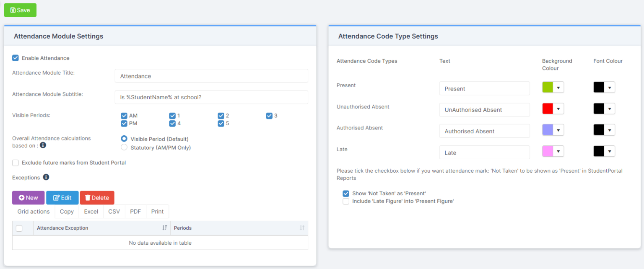The width and height of the screenshot is (644, 269).
Task: Open the Background Colour dropdown for Unauthorised Absent
Action: (x=558, y=109)
